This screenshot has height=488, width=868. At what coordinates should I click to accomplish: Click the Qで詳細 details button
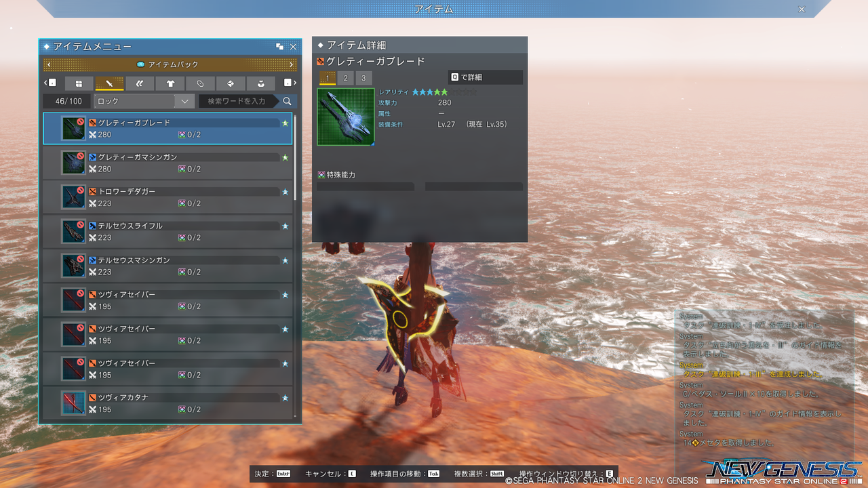click(486, 77)
